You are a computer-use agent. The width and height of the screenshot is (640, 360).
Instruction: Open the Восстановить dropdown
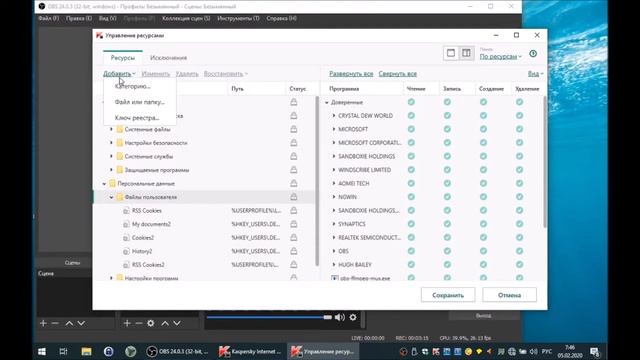tap(226, 74)
